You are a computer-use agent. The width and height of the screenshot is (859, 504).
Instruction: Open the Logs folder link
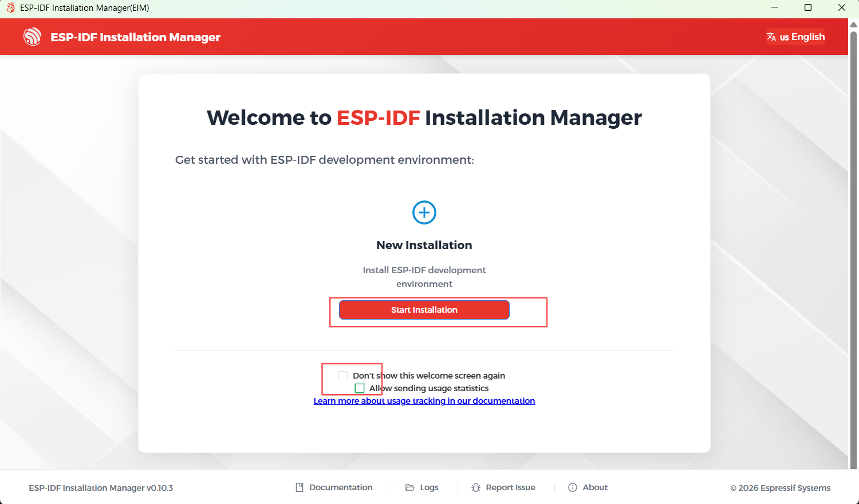[x=422, y=487]
